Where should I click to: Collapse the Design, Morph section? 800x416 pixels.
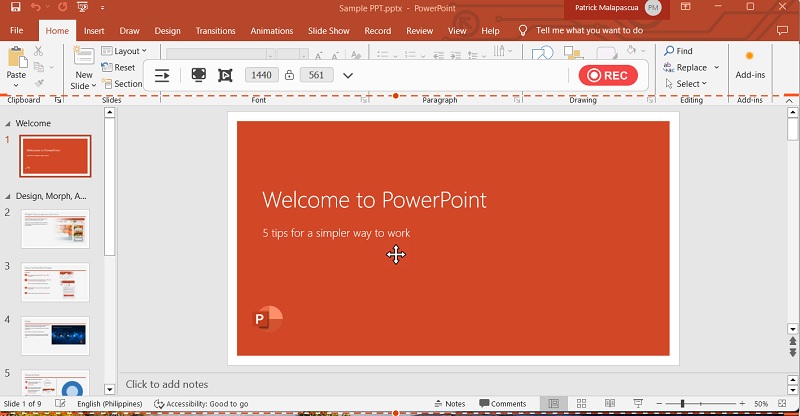tap(8, 197)
